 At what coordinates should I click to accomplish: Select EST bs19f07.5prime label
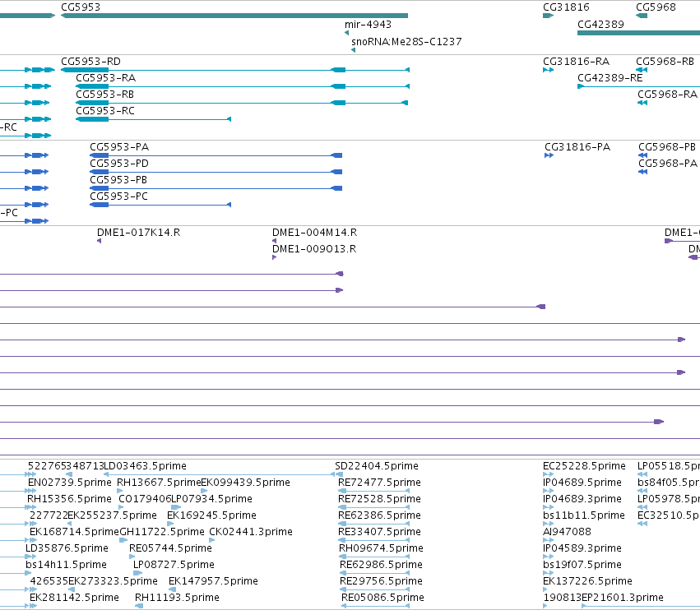[582, 565]
